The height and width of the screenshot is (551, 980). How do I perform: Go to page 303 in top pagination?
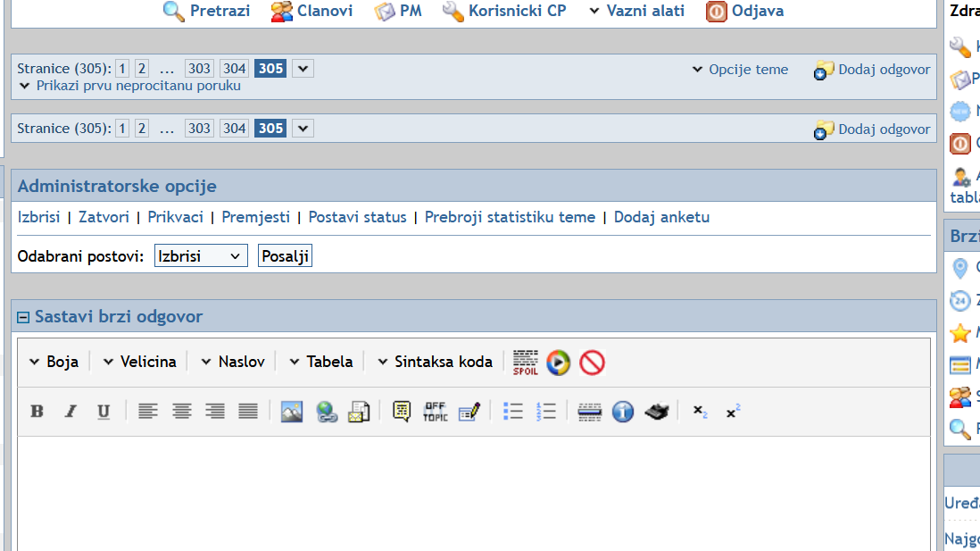[199, 69]
